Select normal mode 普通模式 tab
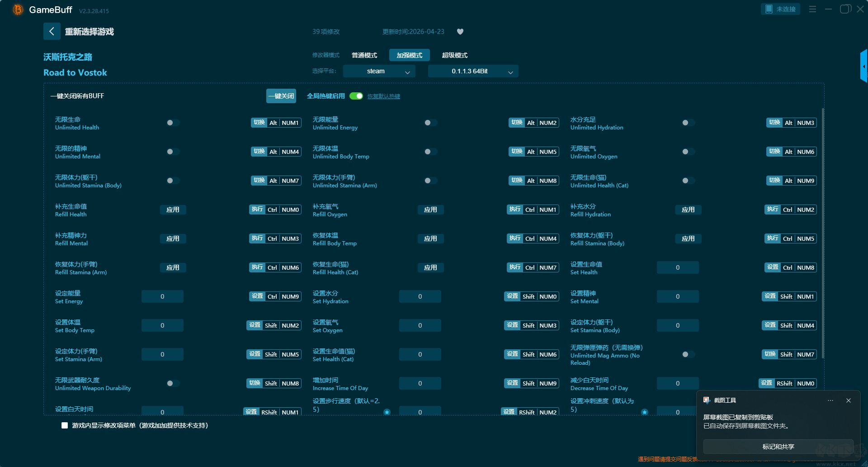 364,55
